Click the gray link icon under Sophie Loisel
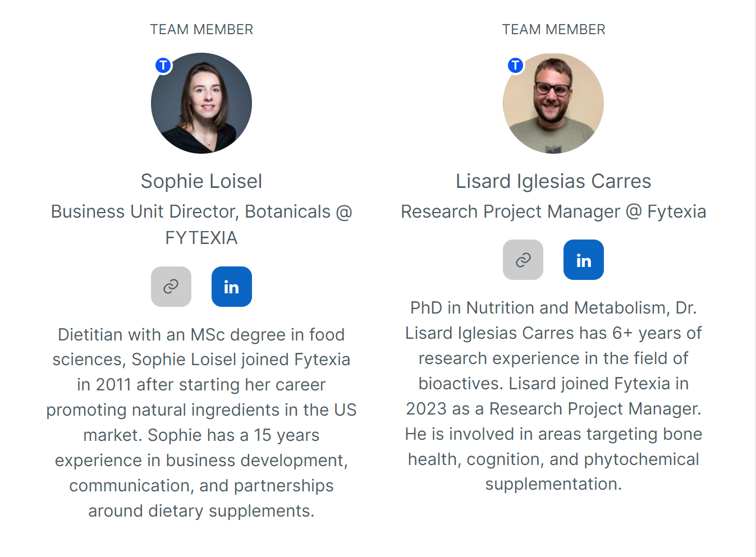756x557 pixels. (171, 287)
